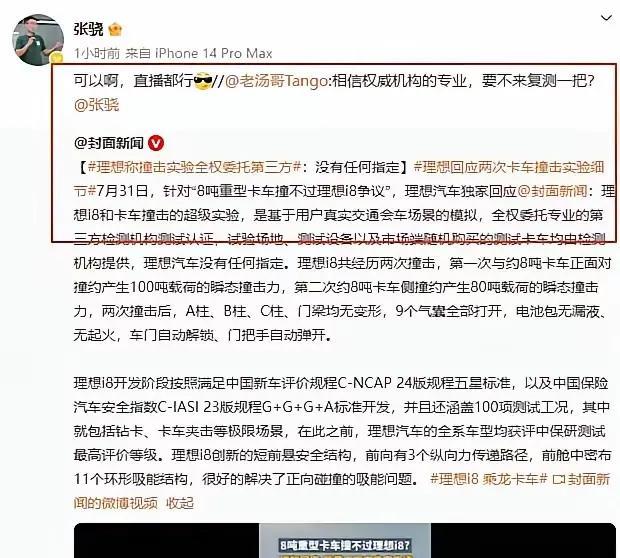
Task: Click the 1小时前 timestamp
Action: click(97, 53)
